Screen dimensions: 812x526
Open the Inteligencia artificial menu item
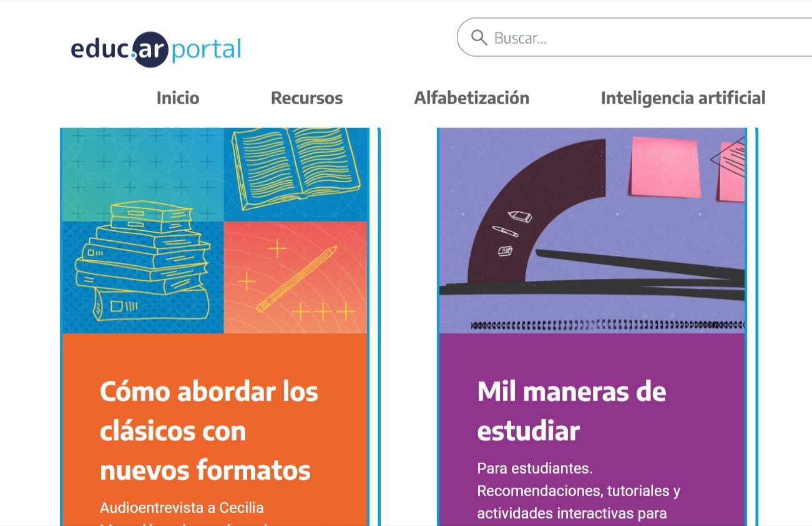coord(683,98)
